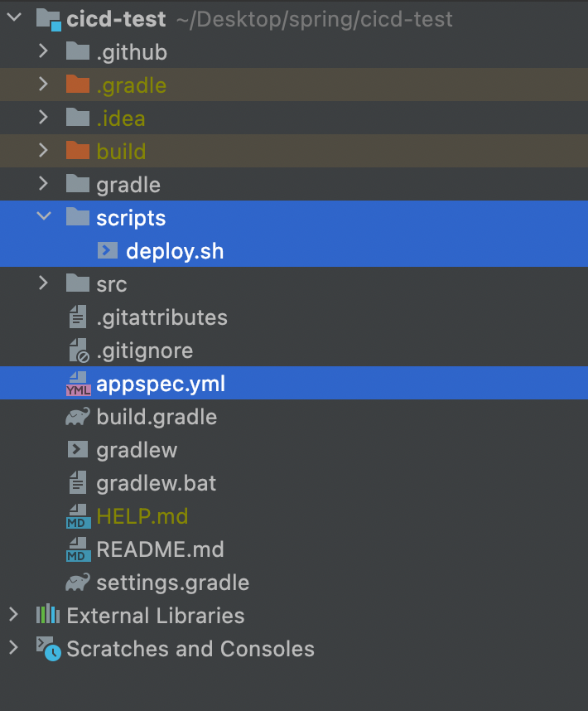Select the gradle folder name
The image size is (588, 711).
coord(128,186)
